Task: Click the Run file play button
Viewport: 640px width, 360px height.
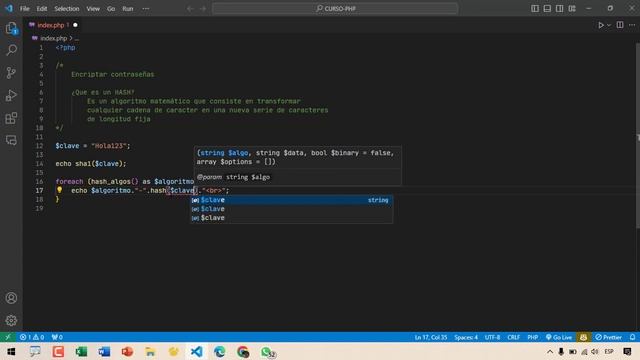Action: (601, 25)
